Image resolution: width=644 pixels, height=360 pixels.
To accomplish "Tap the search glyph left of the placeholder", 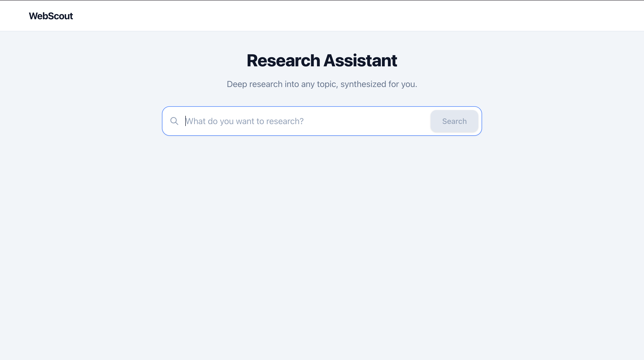I will [x=174, y=121].
